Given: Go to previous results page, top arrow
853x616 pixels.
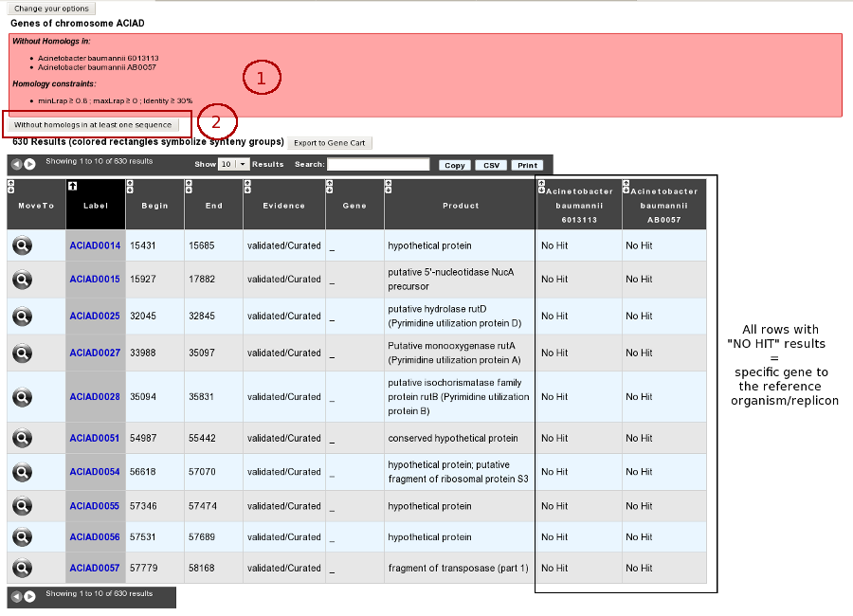Looking at the screenshot, I should 17,164.
